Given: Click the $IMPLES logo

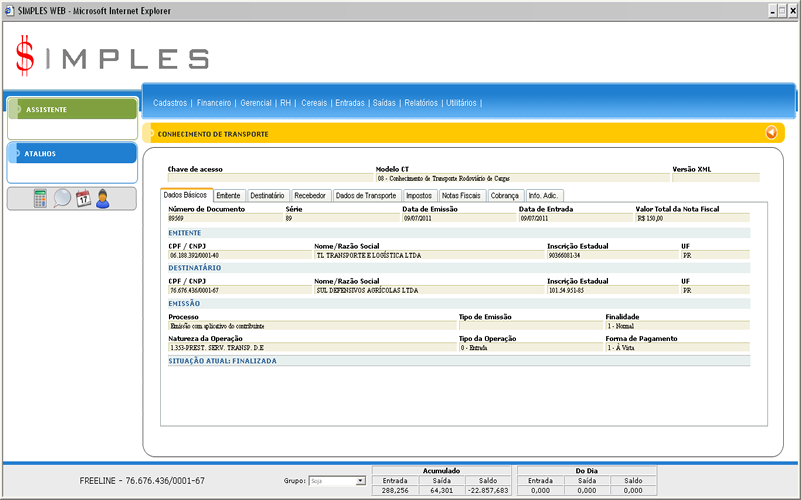Looking at the screenshot, I should [112, 56].
